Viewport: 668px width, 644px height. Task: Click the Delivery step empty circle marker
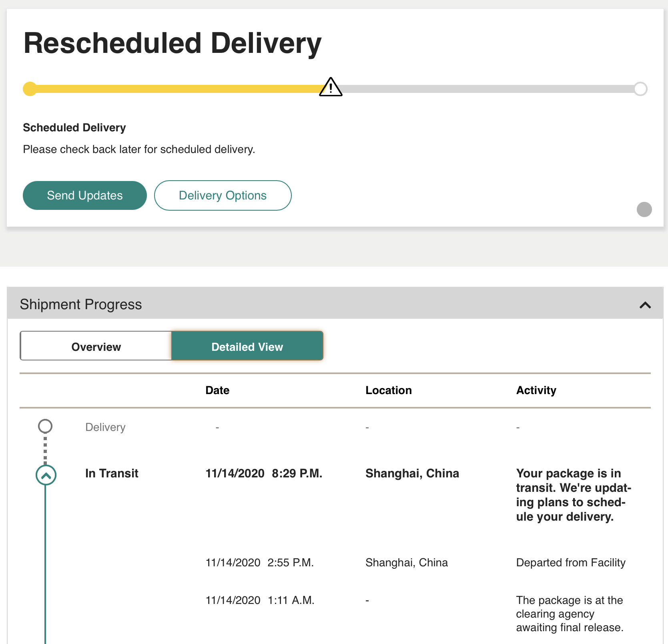pos(45,426)
